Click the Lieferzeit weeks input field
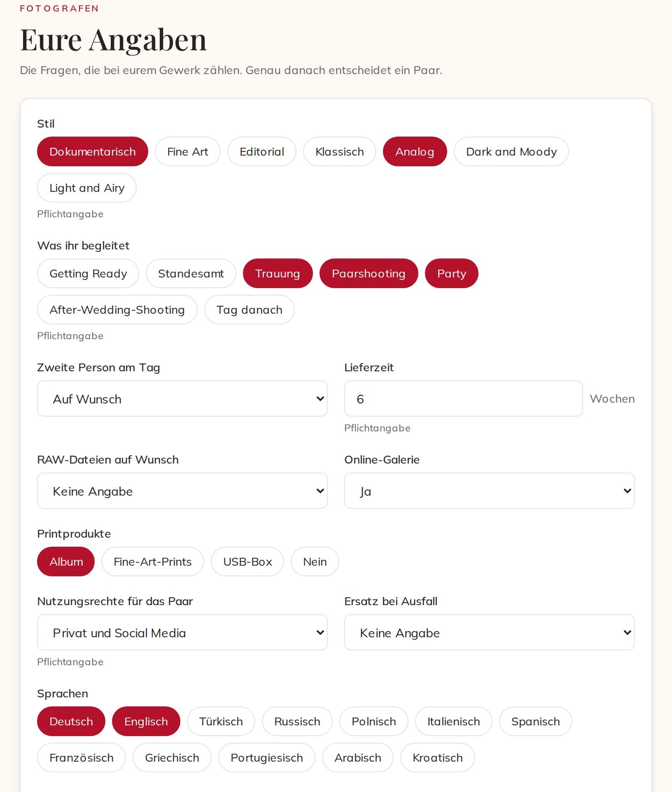Viewport: 672px width, 792px height. 463,399
